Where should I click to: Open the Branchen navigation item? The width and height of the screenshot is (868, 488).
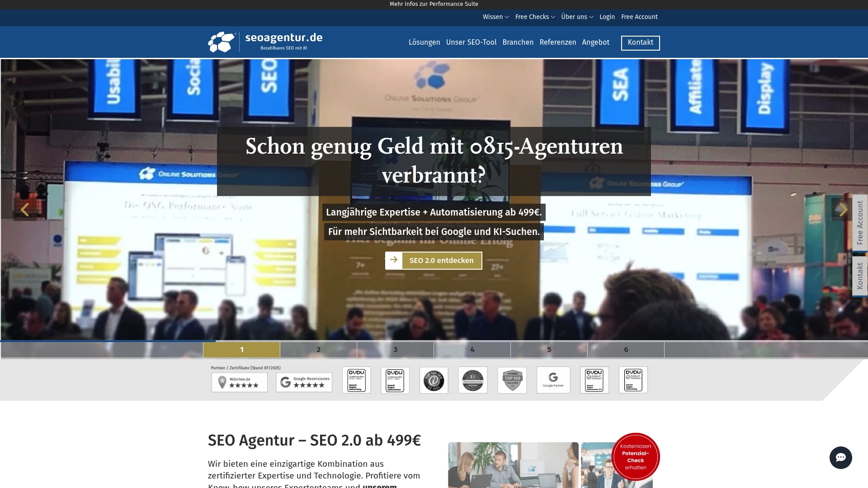518,42
